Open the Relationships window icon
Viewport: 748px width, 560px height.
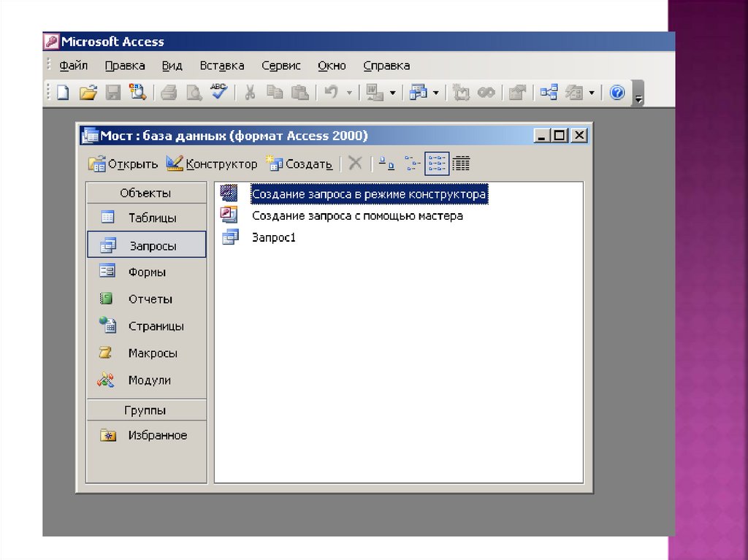[x=549, y=92]
